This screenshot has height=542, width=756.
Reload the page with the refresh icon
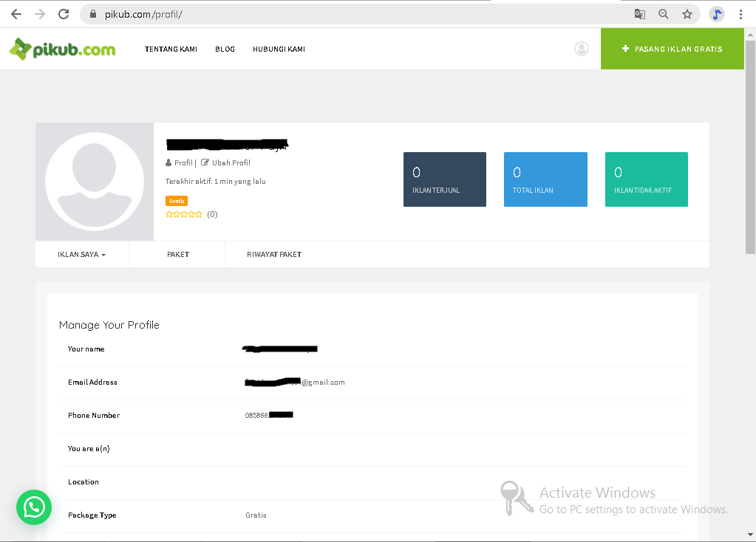tap(64, 14)
